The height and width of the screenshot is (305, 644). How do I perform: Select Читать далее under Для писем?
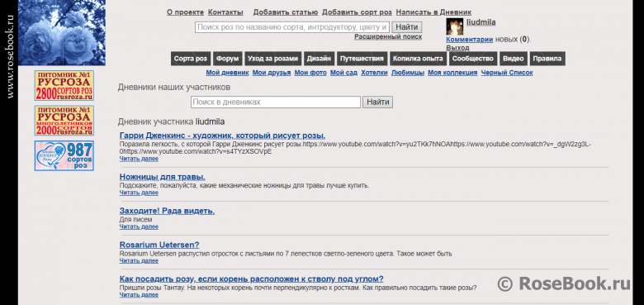139,226
